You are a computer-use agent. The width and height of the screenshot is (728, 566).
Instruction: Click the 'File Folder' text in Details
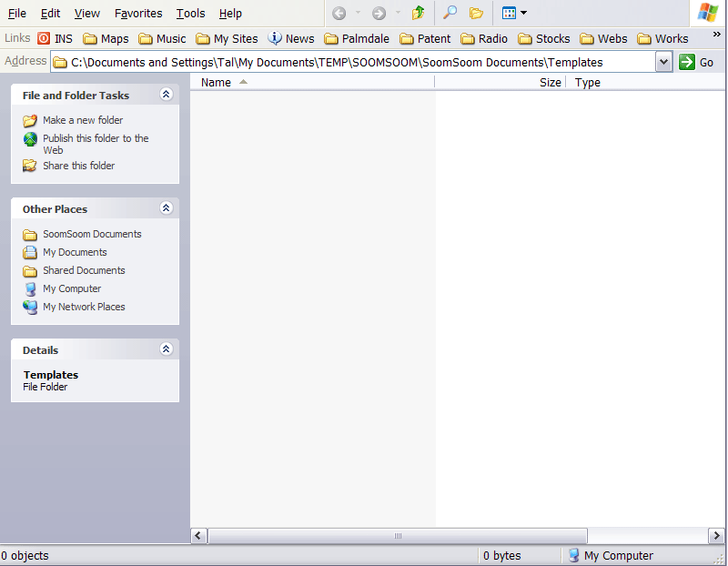45,387
